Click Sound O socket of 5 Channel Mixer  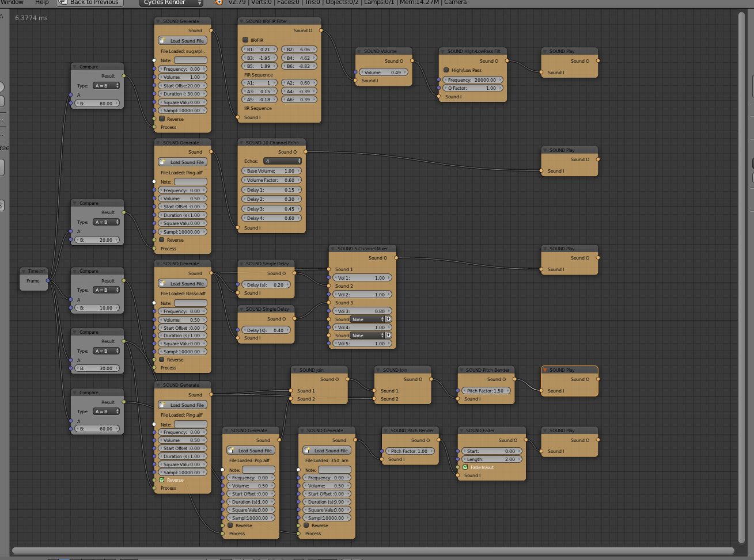396,258
